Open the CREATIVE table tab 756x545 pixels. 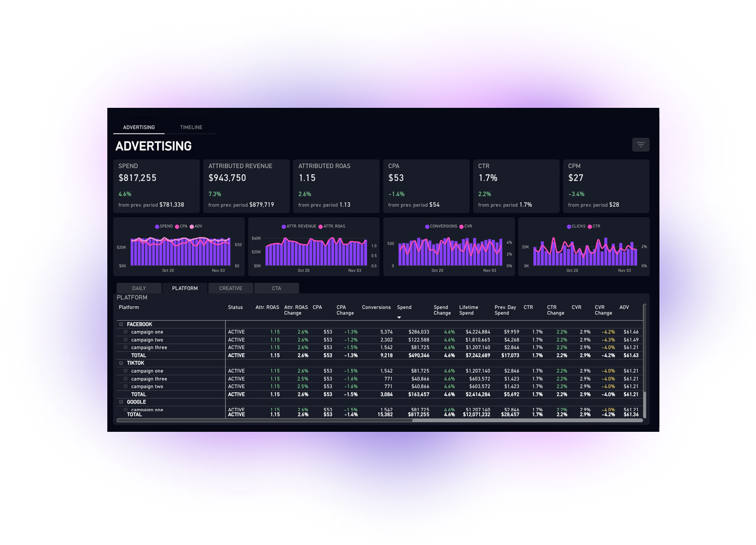coord(231,288)
